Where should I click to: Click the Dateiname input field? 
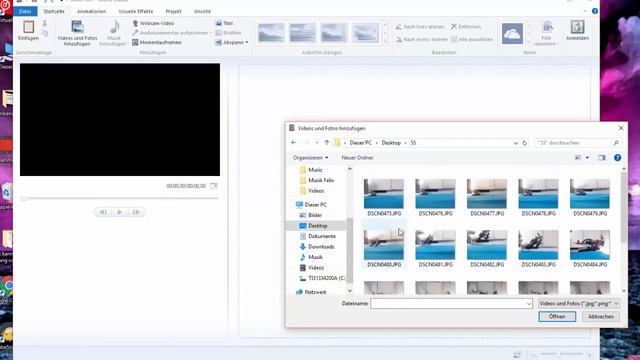(x=451, y=304)
